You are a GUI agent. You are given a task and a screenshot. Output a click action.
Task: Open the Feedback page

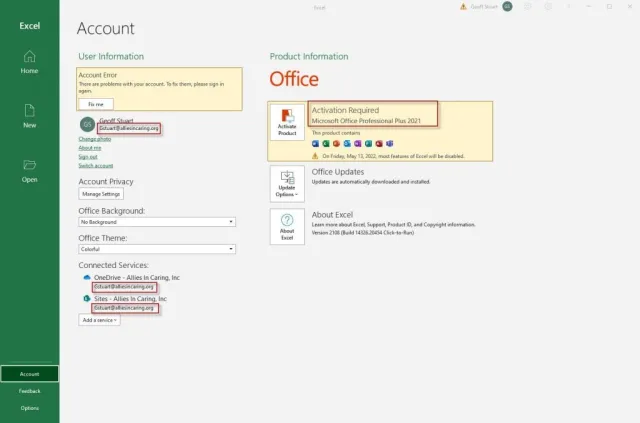pyautogui.click(x=29, y=391)
